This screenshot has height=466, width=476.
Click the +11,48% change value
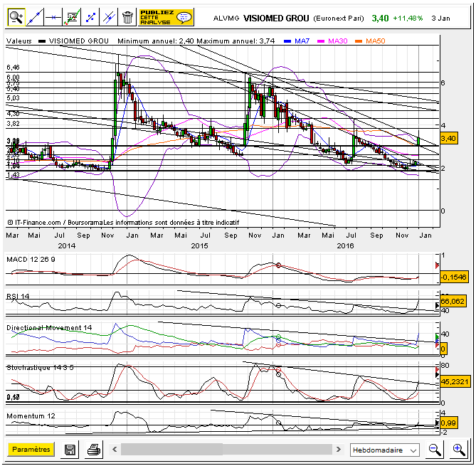click(x=408, y=18)
